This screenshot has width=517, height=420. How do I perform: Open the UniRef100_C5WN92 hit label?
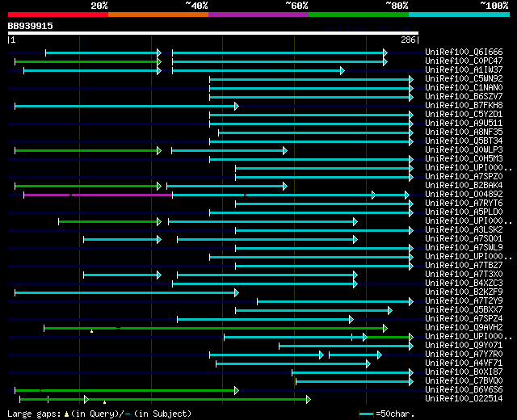464,78
